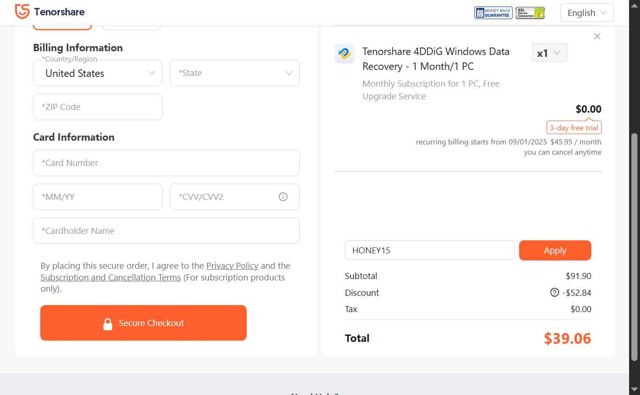The image size is (640, 395).
Task: Click the 4DDiG product icon
Action: (x=344, y=54)
